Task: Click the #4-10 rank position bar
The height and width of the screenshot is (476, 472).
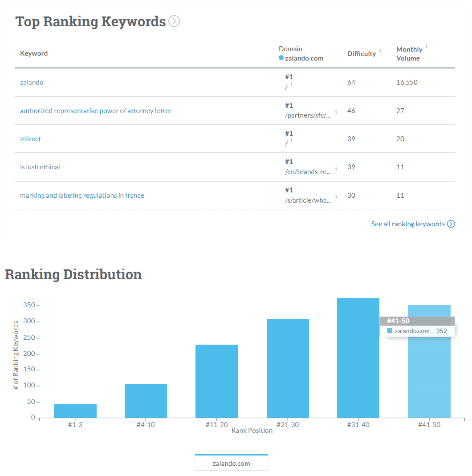Action: (x=146, y=401)
